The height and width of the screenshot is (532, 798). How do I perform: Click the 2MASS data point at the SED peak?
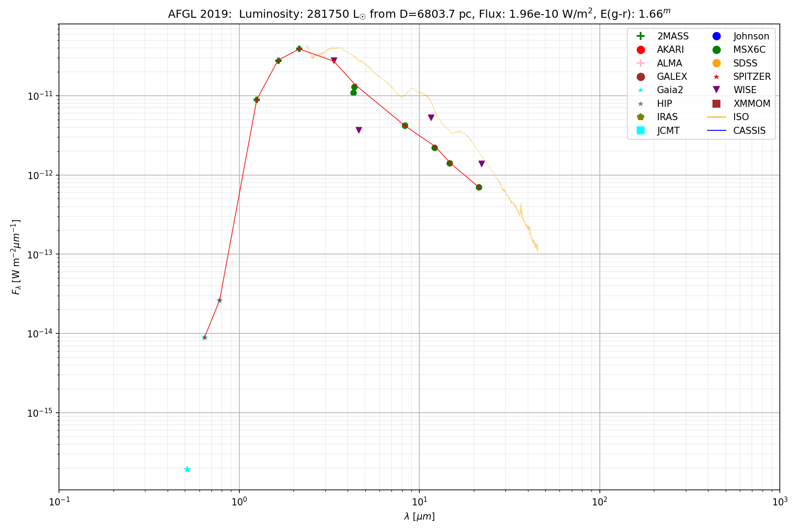pos(299,49)
